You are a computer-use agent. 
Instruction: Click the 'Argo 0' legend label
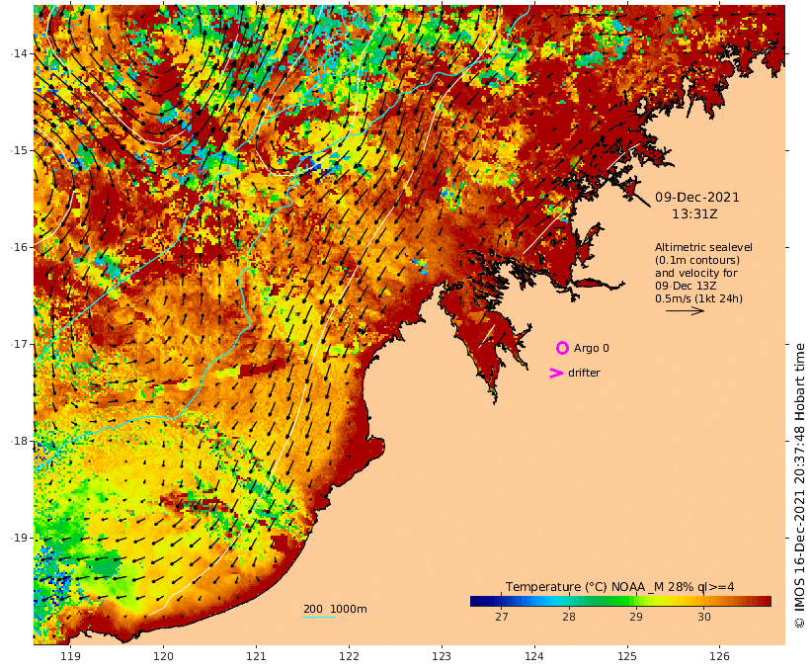tap(592, 349)
